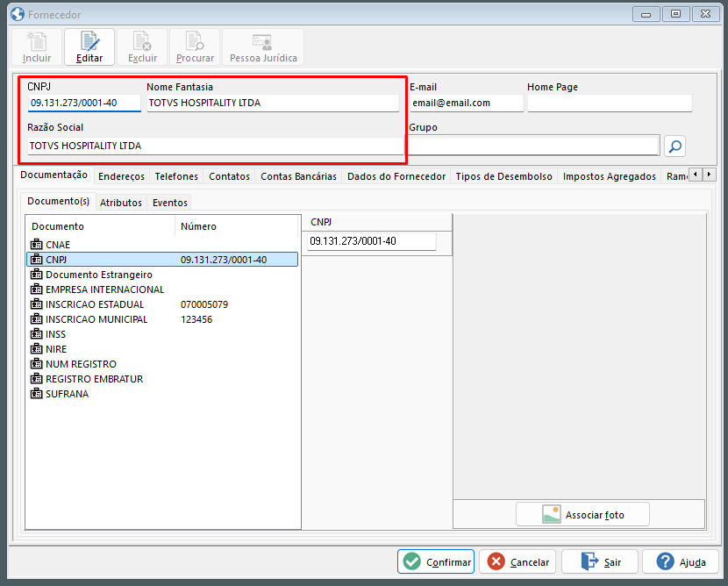The image size is (728, 586).
Task: Click the CNAE document row icon
Action: [x=36, y=244]
